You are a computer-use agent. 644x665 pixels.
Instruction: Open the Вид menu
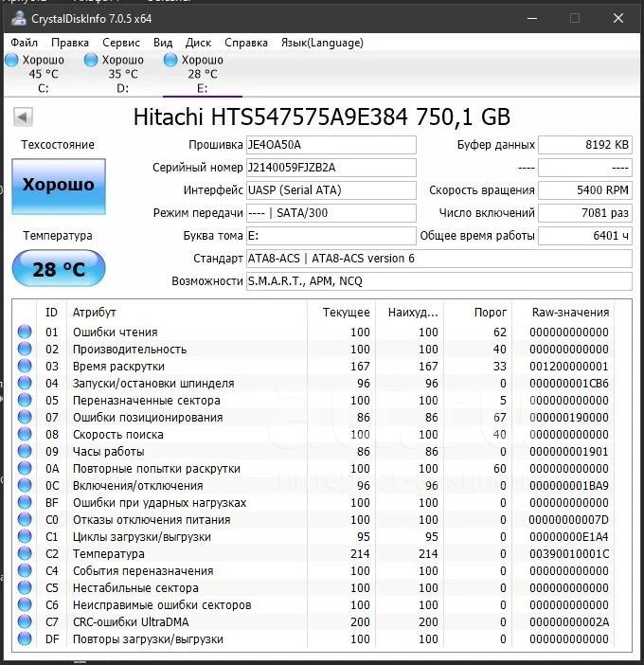pos(163,43)
